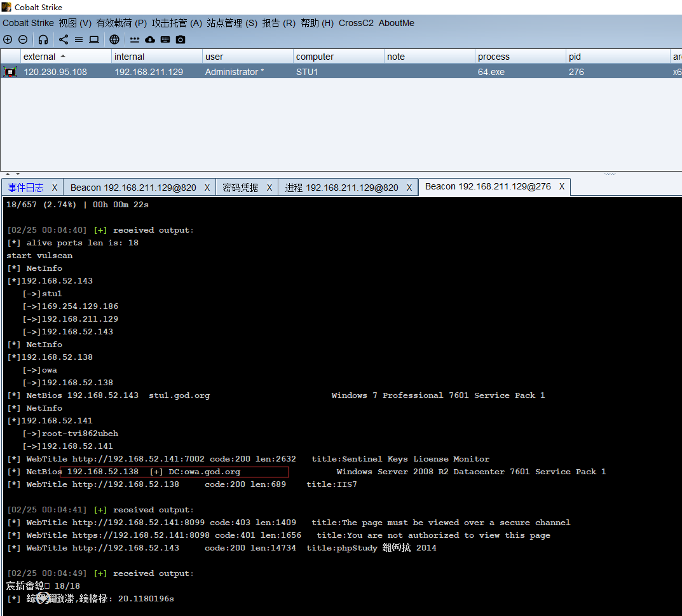View keystrokes using the keyboard icon
The width and height of the screenshot is (682, 616).
coord(165,39)
